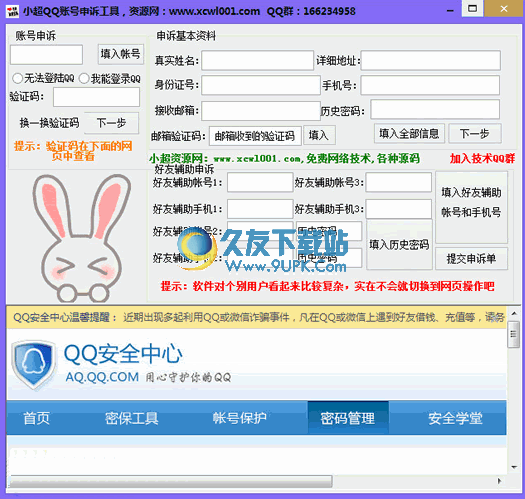Click the 填入全部信息 button
Image resolution: width=525 pixels, height=499 pixels.
[409, 134]
